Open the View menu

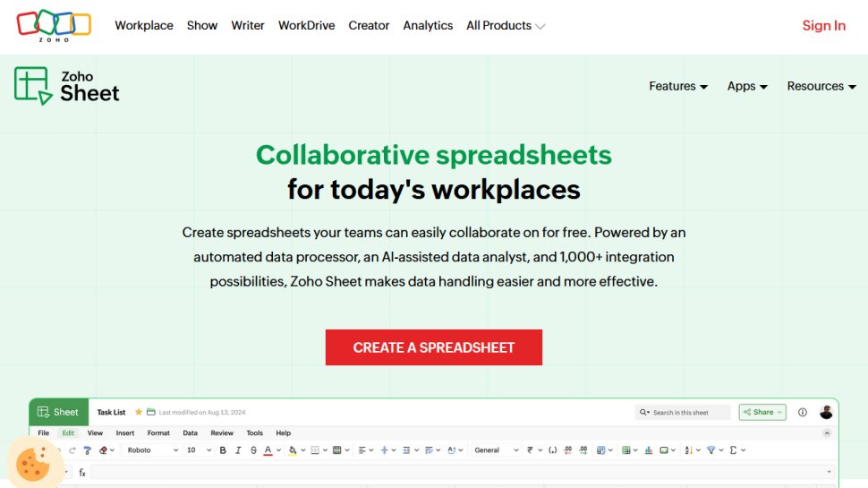point(95,433)
